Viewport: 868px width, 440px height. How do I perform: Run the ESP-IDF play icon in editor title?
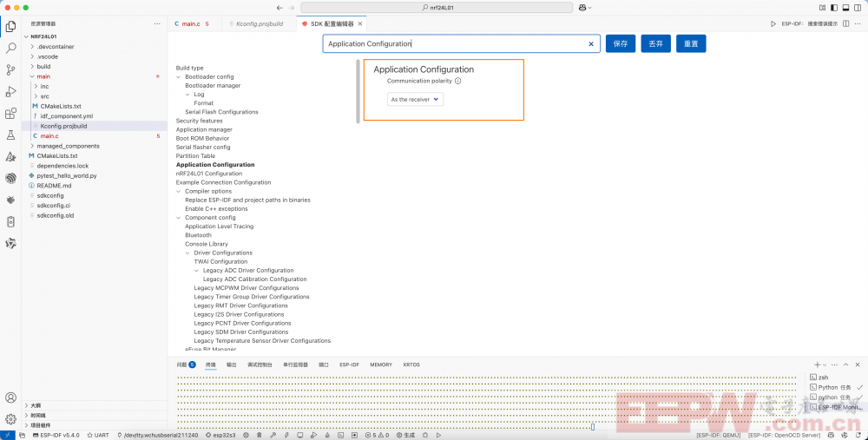coord(773,23)
